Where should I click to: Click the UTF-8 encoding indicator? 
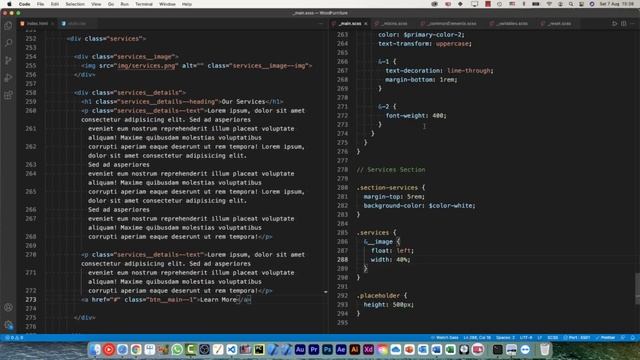[526, 338]
